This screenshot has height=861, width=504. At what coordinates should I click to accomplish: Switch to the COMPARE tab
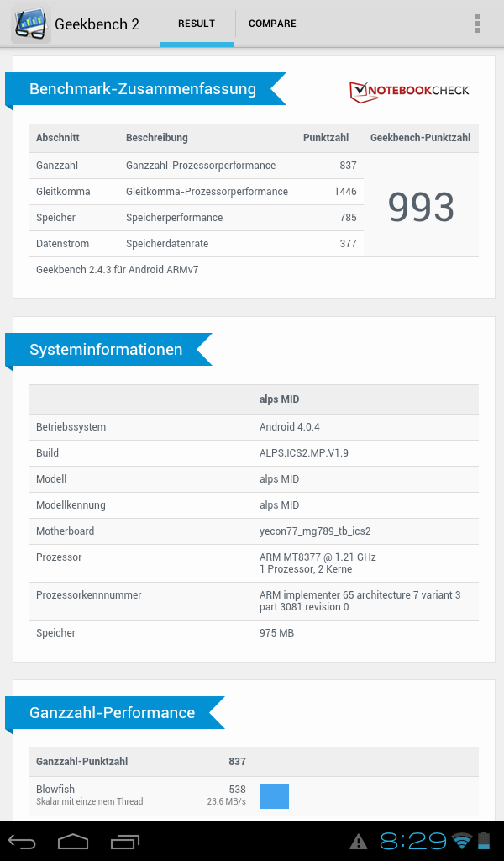click(x=272, y=24)
